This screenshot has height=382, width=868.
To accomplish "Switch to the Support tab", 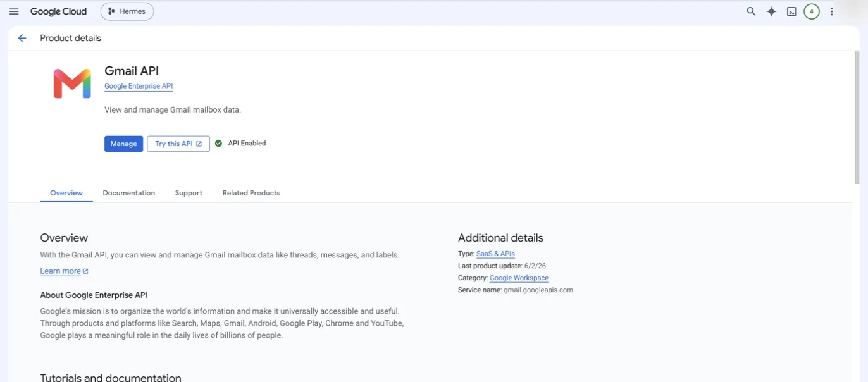I will [x=189, y=193].
